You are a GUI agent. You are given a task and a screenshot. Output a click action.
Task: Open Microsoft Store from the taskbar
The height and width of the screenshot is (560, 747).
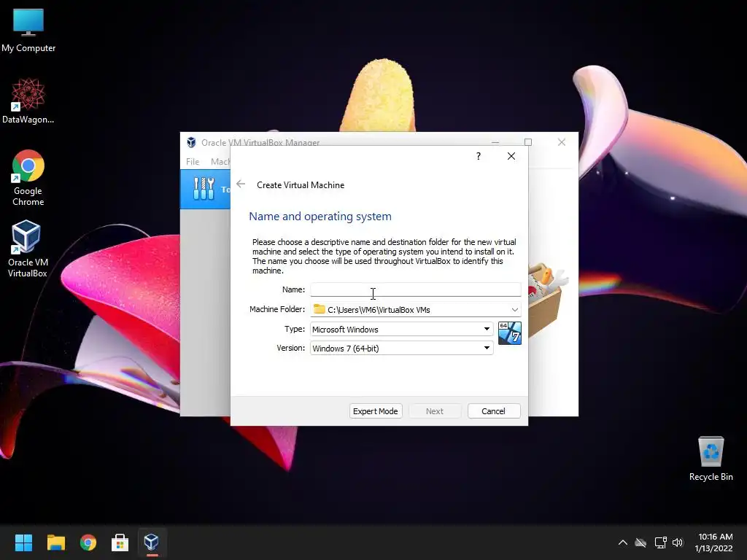coord(120,542)
